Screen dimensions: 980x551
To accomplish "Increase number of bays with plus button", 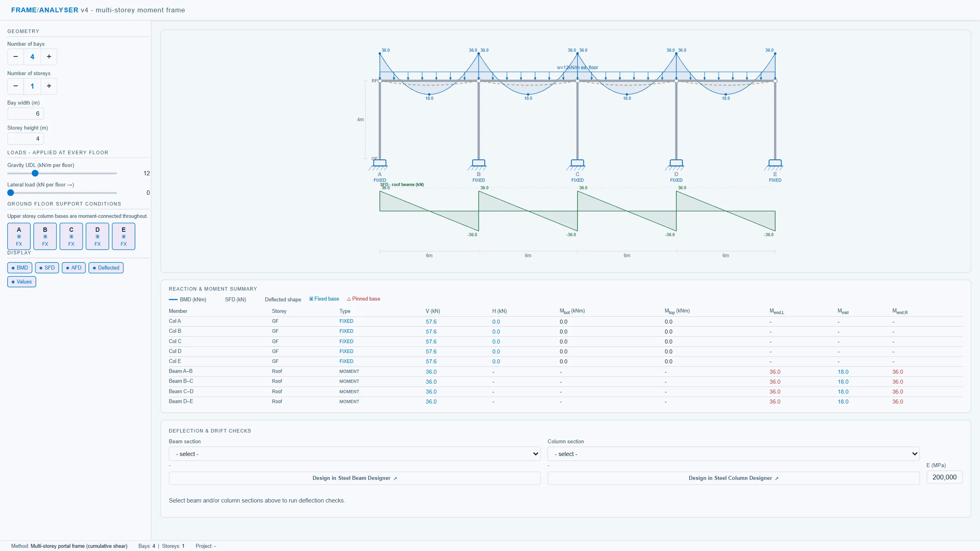I will click(x=49, y=56).
